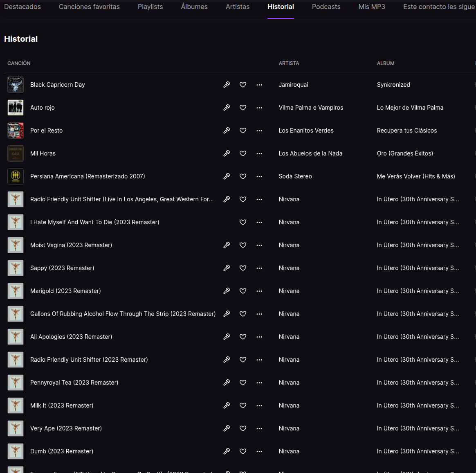Open three-dot menu for All Apologies (2023 Remaster)
This screenshot has height=473, width=476.
(259, 337)
